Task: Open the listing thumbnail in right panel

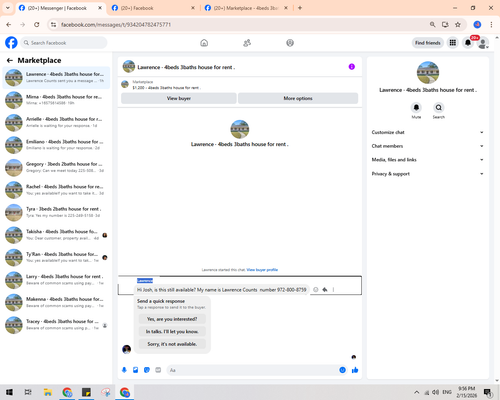Action: [x=428, y=72]
